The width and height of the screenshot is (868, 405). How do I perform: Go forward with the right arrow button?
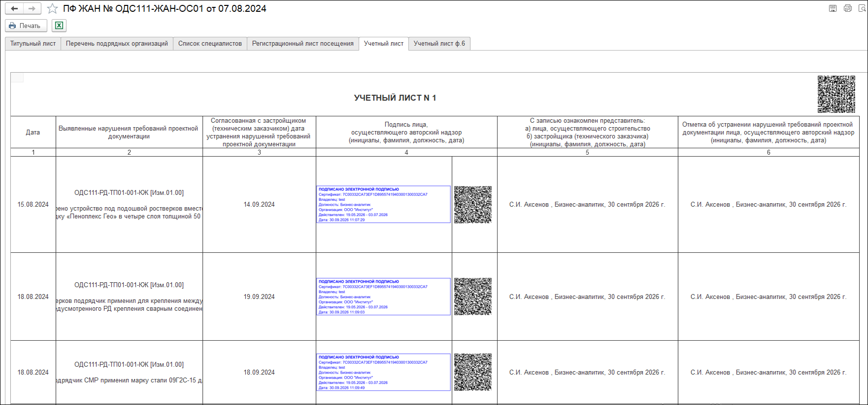coord(31,8)
